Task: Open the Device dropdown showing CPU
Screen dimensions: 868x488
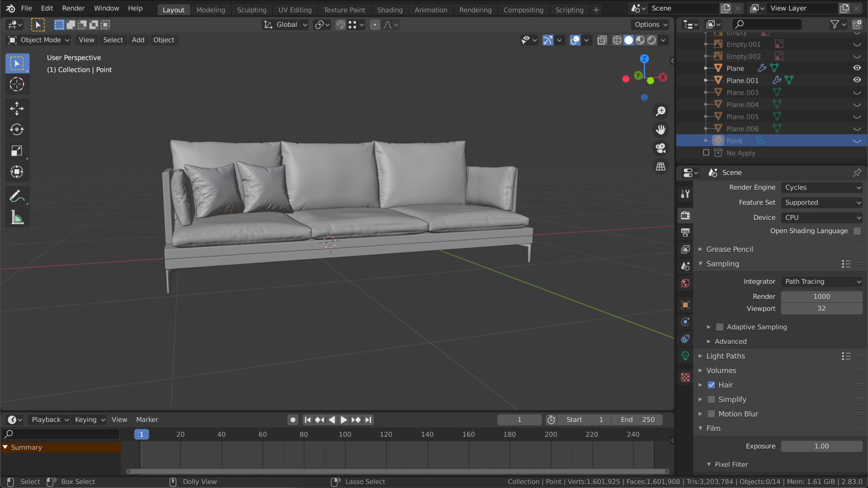Action: (821, 217)
